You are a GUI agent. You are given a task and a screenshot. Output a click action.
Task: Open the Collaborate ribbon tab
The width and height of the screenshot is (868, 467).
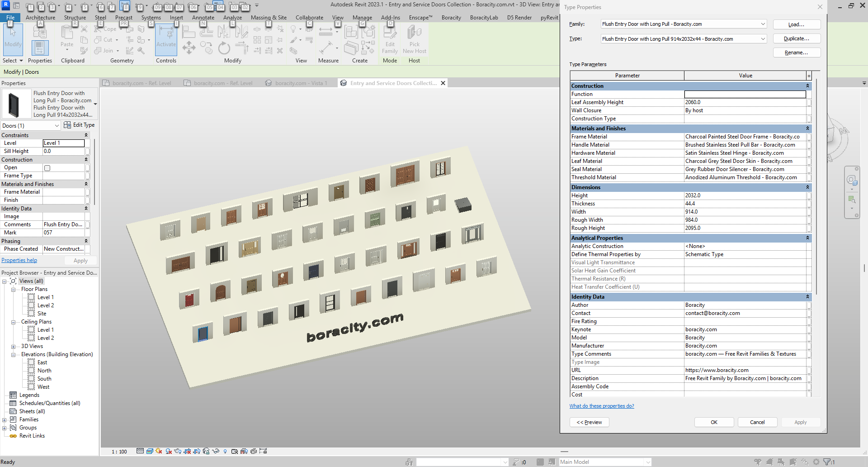tap(309, 18)
